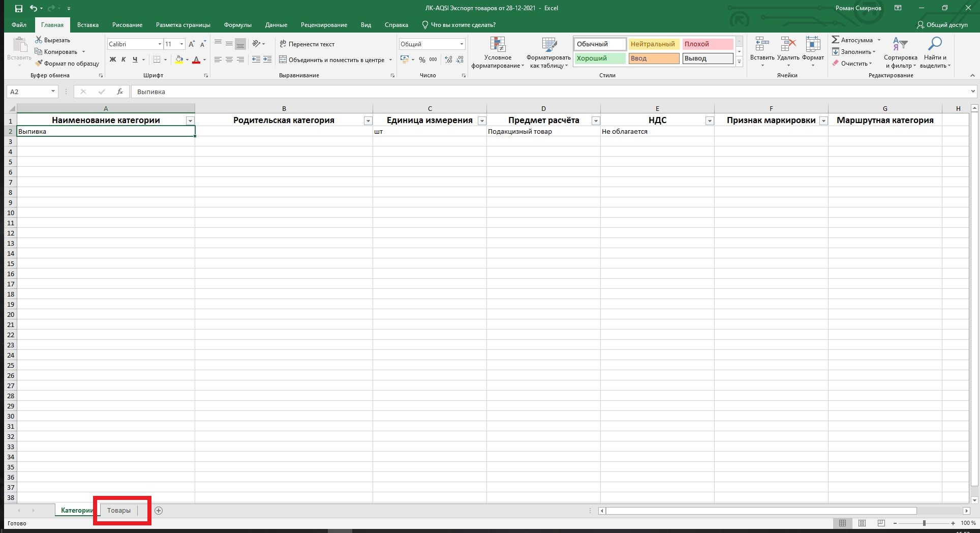Image resolution: width=980 pixels, height=533 pixels.
Task: Click the Name Box showing A2
Action: click(28, 92)
